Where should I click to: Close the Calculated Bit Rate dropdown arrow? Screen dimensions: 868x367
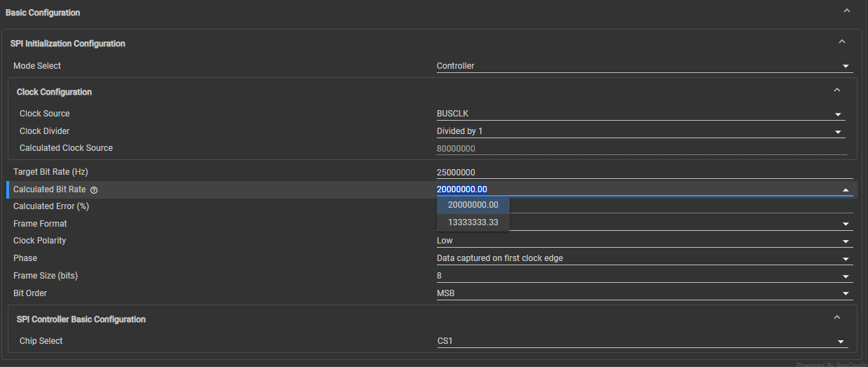[846, 189]
